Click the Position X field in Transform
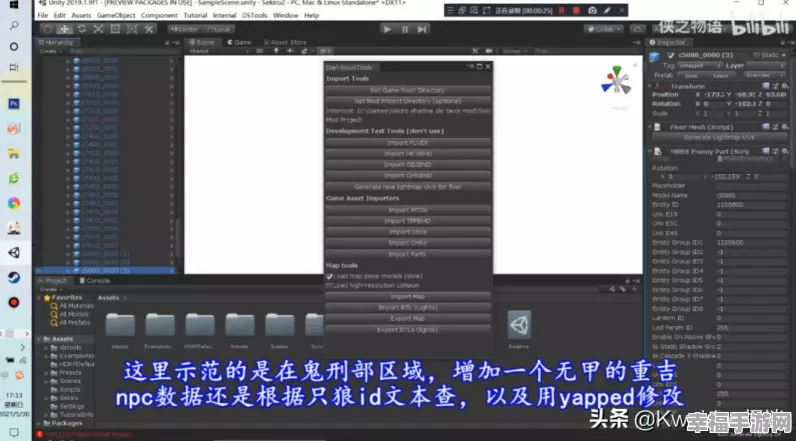796x441 pixels. pos(712,94)
